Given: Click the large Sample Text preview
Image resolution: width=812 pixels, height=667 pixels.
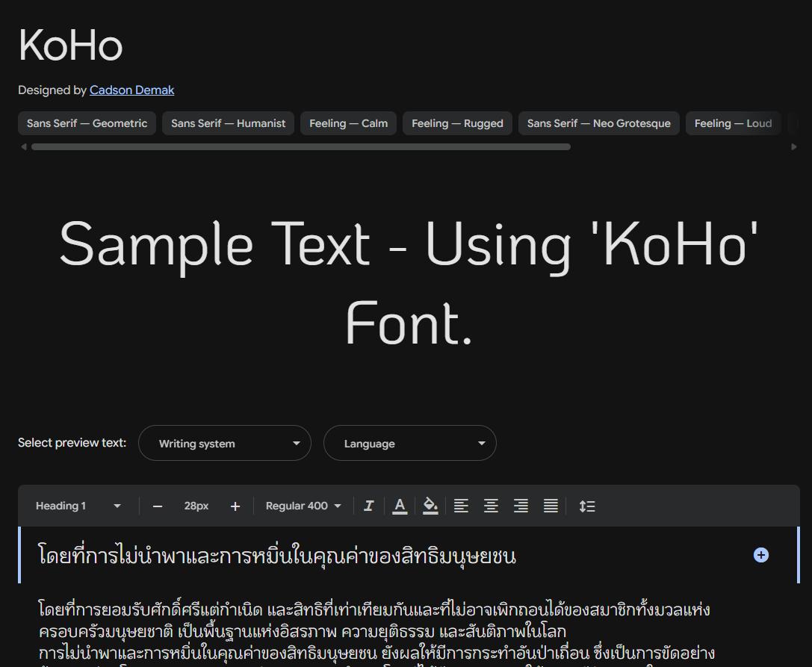Looking at the screenshot, I should (409, 282).
